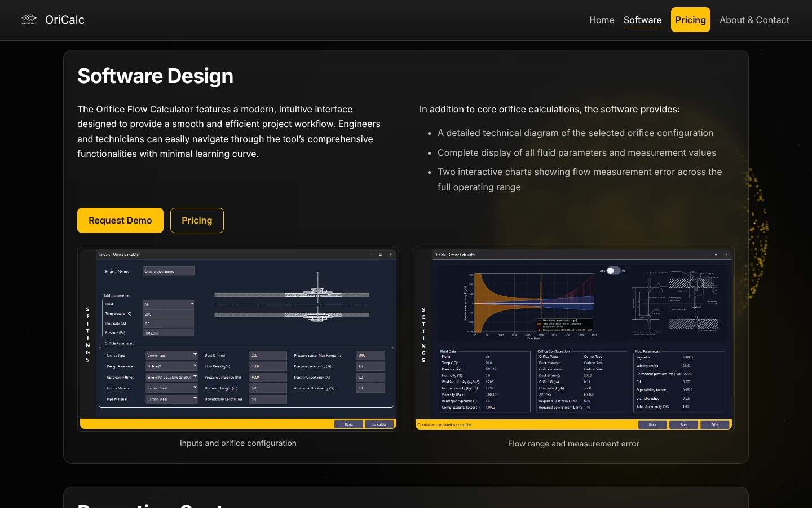
Task: Open the Software nav item
Action: pyautogui.click(x=643, y=20)
